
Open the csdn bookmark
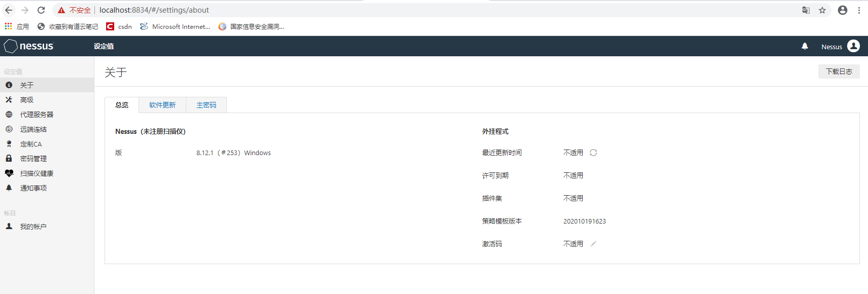119,26
